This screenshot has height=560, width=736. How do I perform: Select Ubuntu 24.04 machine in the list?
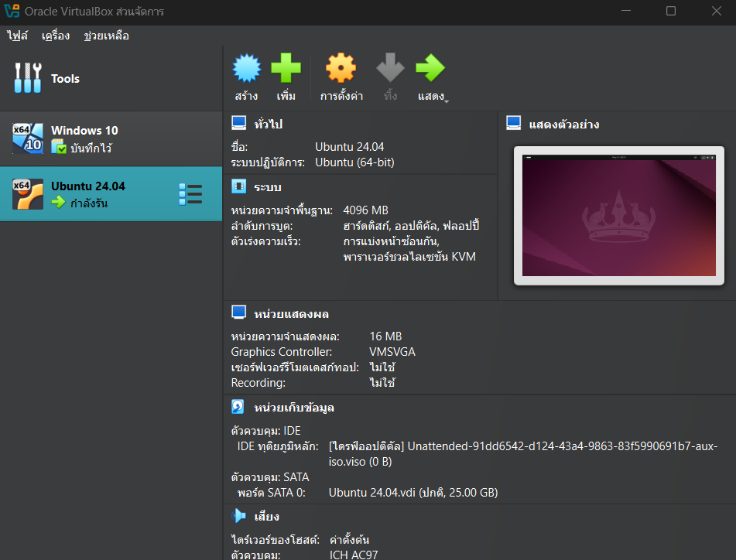click(x=111, y=193)
